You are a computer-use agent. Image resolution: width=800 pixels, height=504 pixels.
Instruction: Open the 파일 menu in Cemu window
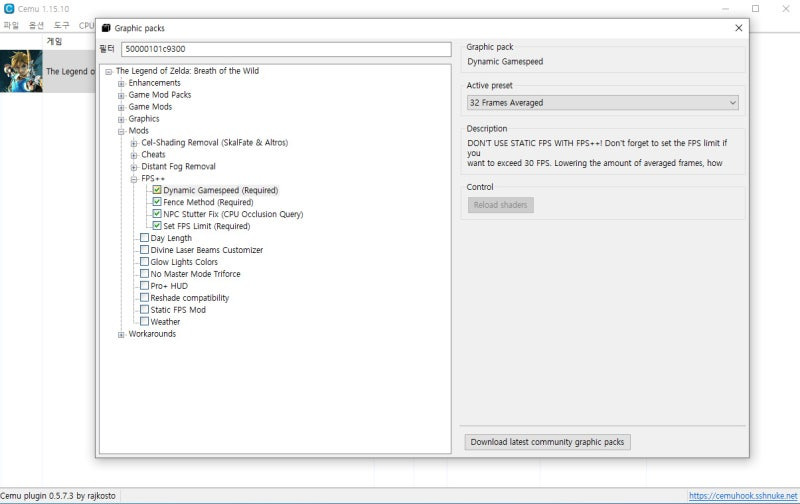11,25
